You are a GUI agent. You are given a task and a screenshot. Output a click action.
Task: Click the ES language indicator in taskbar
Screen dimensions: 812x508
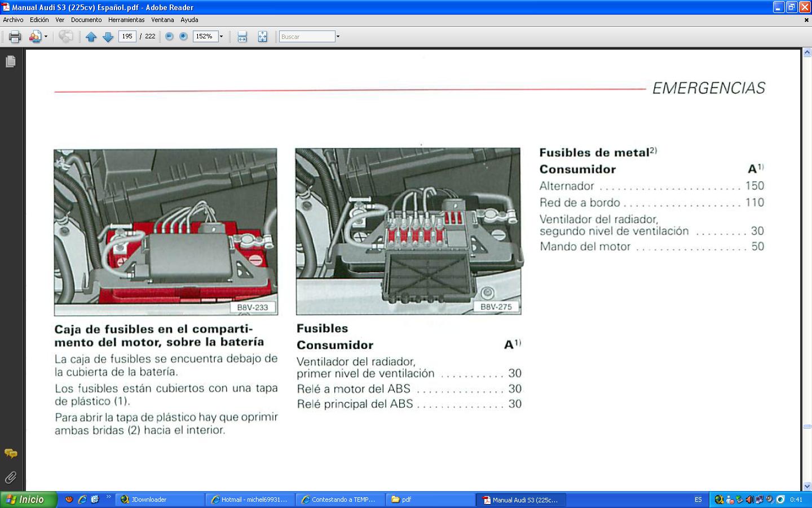pyautogui.click(x=698, y=500)
